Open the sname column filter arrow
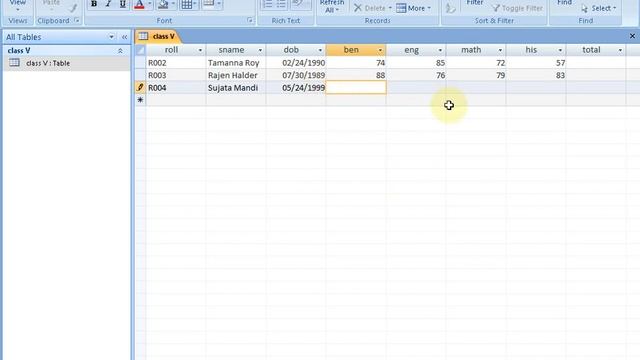The height and width of the screenshot is (360, 640). point(260,50)
